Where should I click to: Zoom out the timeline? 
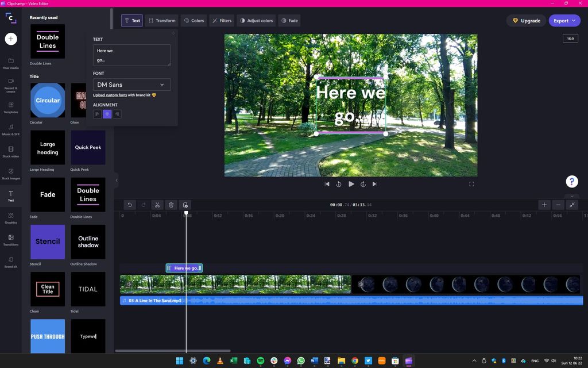click(558, 205)
